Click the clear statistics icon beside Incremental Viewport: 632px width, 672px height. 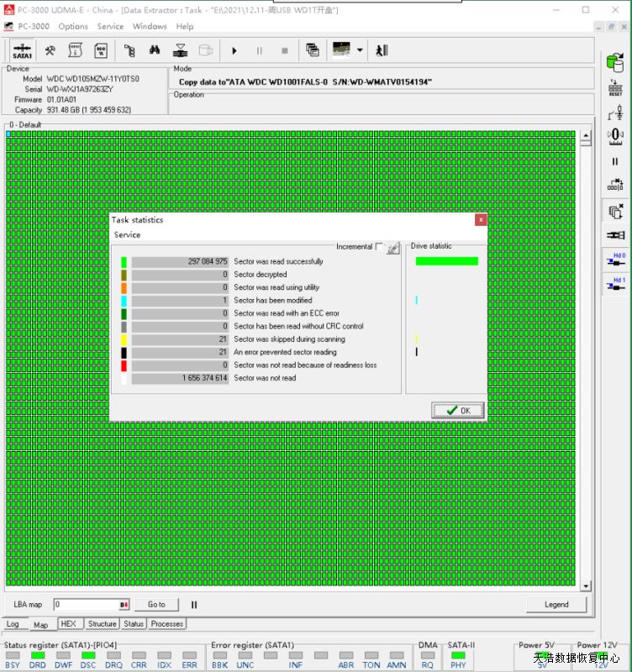point(392,248)
